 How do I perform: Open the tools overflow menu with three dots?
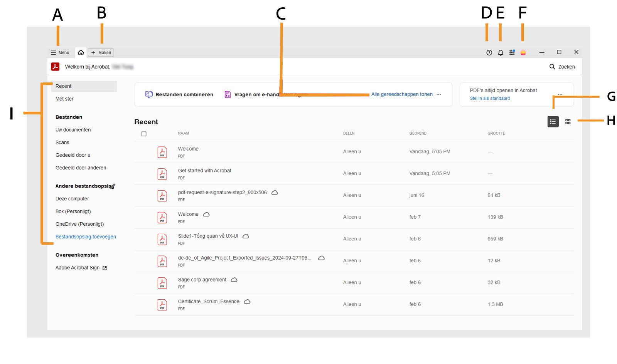tap(439, 94)
